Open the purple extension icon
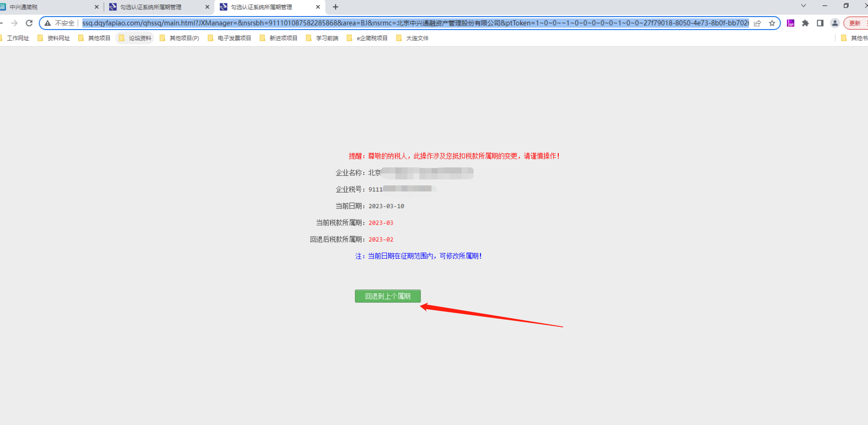The height and width of the screenshot is (425, 868). tap(790, 23)
